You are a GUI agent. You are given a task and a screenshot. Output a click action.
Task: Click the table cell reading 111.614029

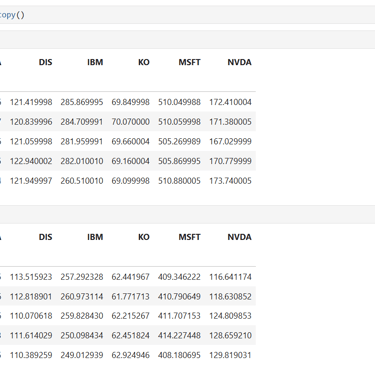[31, 335]
